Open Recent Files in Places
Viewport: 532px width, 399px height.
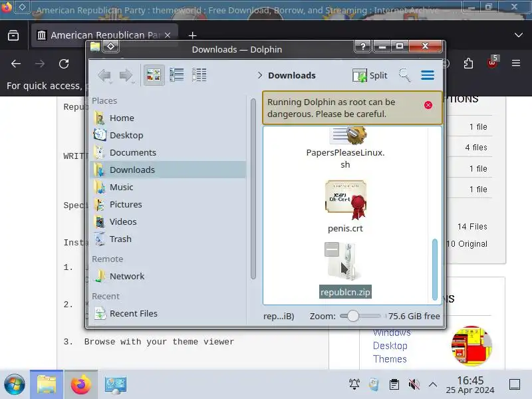point(169,313)
